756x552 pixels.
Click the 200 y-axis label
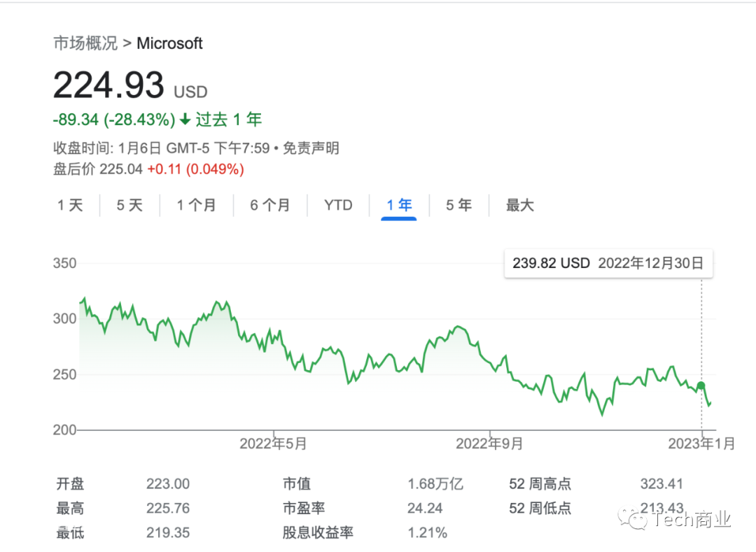pyautogui.click(x=64, y=430)
